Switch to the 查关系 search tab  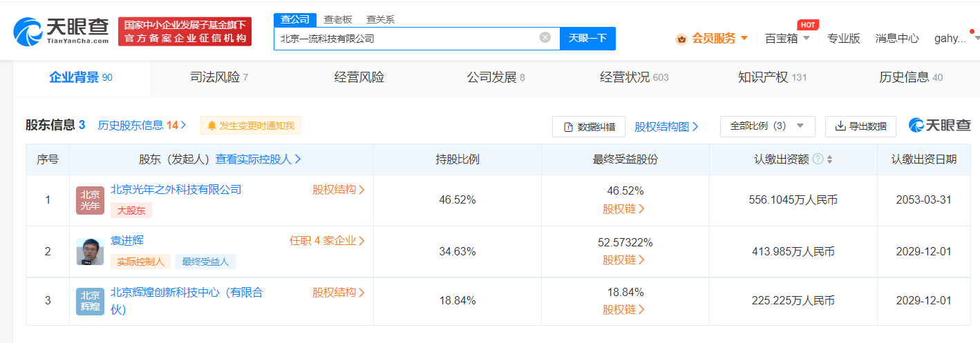pyautogui.click(x=380, y=19)
